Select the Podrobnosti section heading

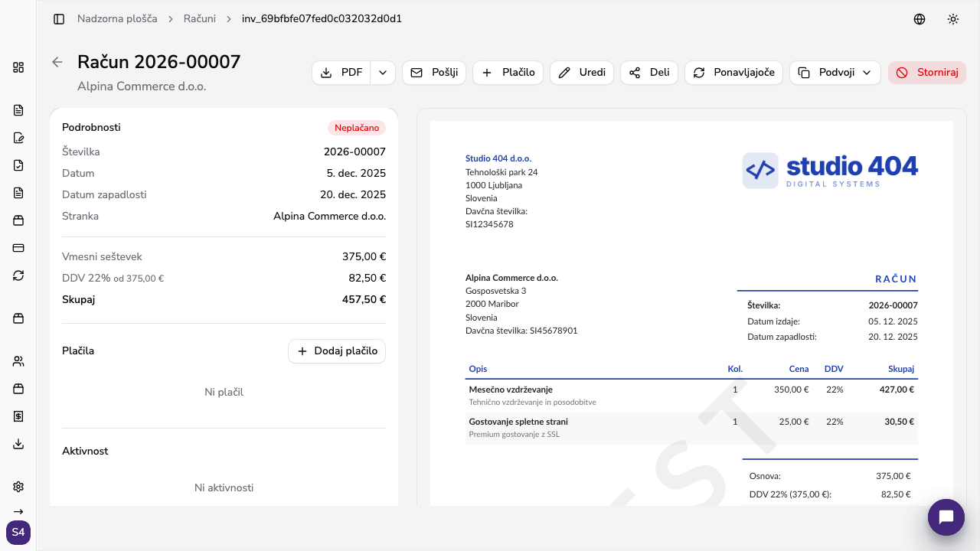click(91, 128)
